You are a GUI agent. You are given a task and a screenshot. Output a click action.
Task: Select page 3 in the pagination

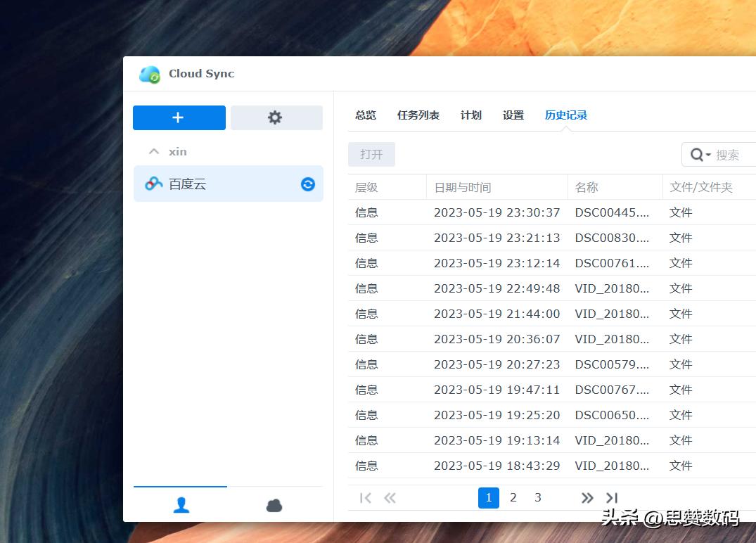pos(538,497)
